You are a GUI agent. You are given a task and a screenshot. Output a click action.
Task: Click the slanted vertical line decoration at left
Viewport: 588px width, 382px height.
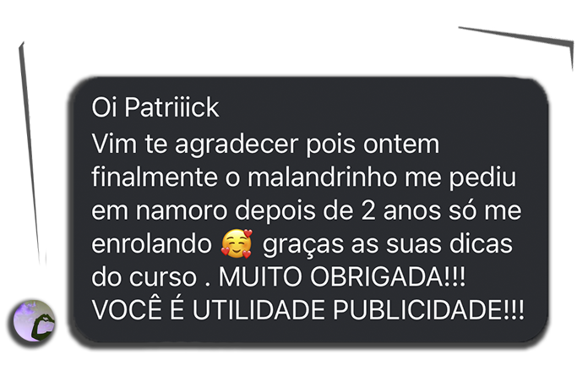point(30,153)
